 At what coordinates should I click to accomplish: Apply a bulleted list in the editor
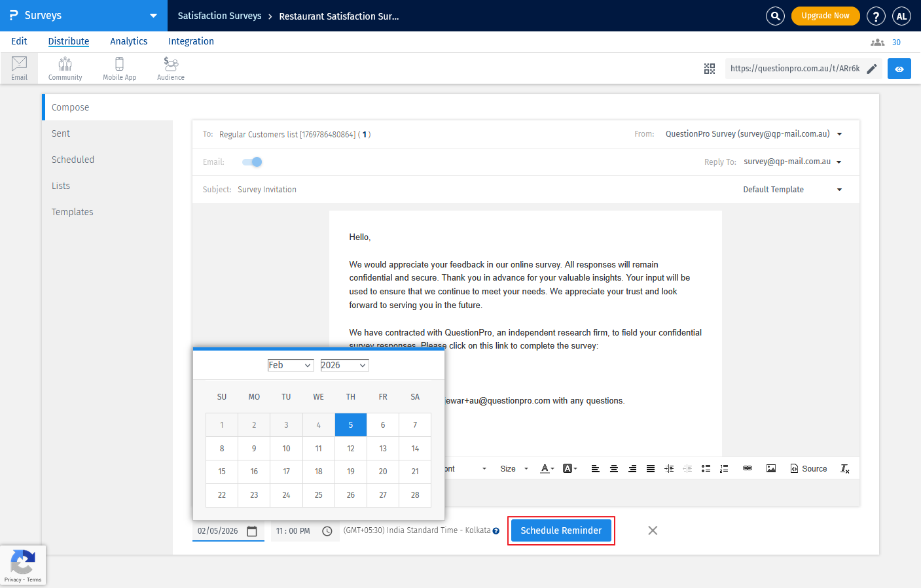[x=706, y=468]
